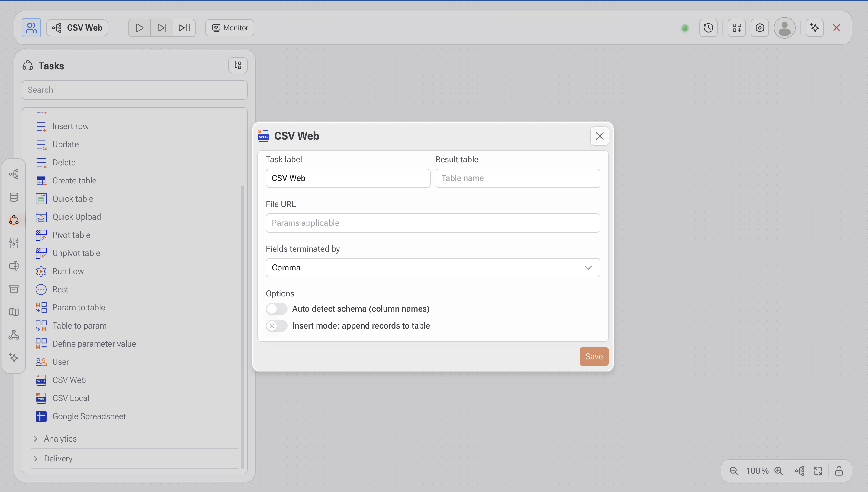868x492 pixels.
Task: Toggle the users panel button at top left
Action: (31, 28)
